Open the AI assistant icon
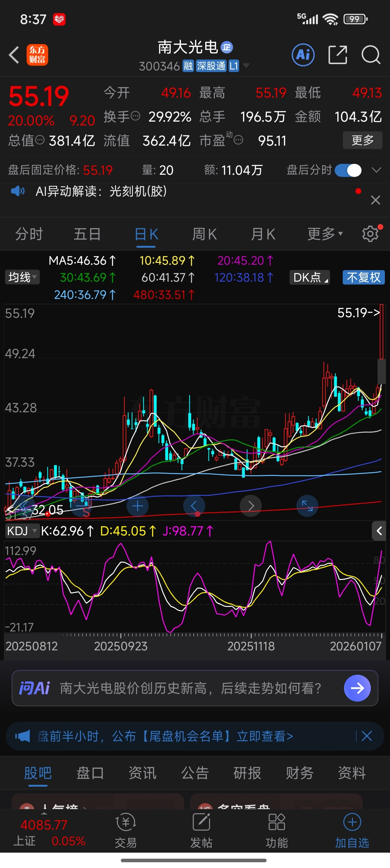390x868 pixels. 303,55
